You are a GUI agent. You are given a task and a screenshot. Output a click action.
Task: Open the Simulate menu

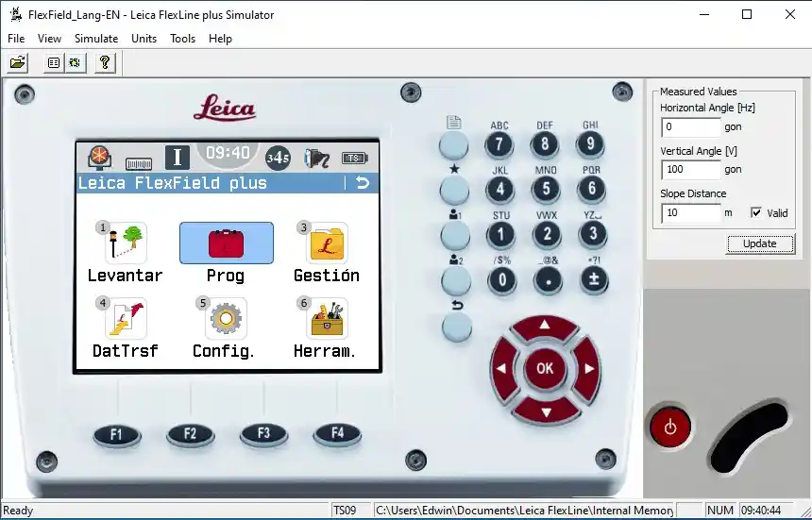(x=96, y=39)
